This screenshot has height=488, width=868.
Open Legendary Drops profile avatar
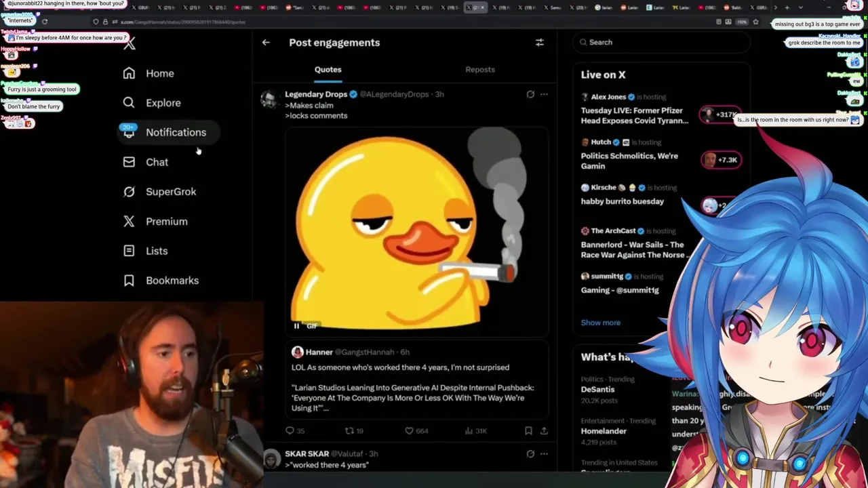click(269, 99)
